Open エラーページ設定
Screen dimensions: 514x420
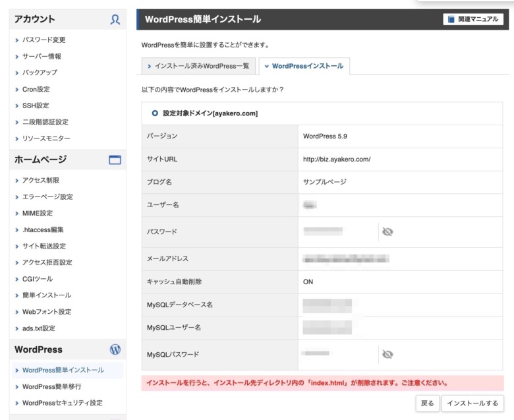[x=47, y=196]
